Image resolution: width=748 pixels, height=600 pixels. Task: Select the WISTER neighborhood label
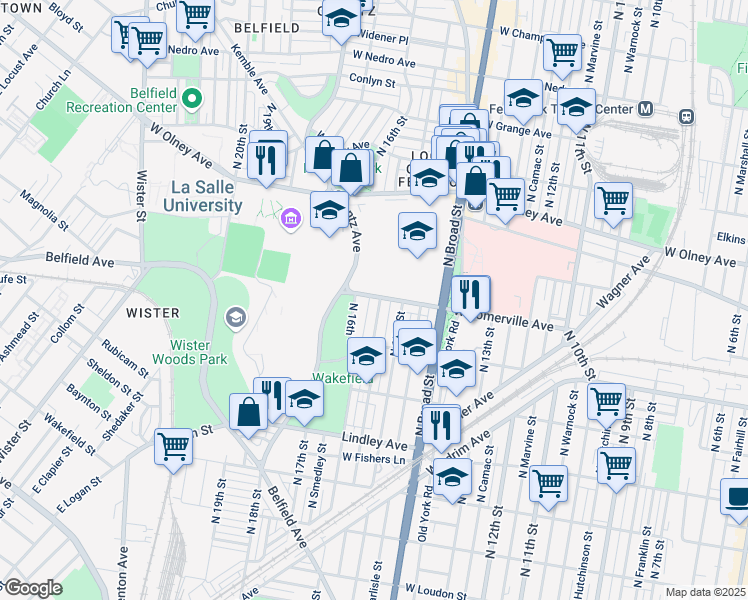(x=153, y=313)
